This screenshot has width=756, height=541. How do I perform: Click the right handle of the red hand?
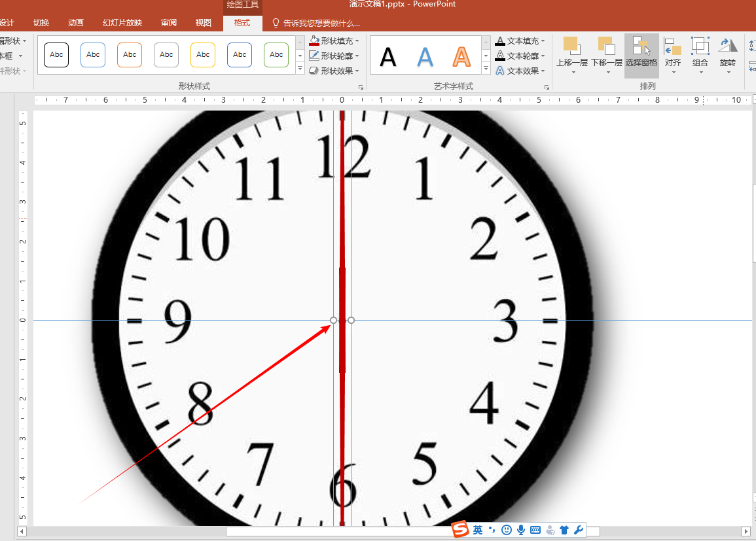(351, 321)
